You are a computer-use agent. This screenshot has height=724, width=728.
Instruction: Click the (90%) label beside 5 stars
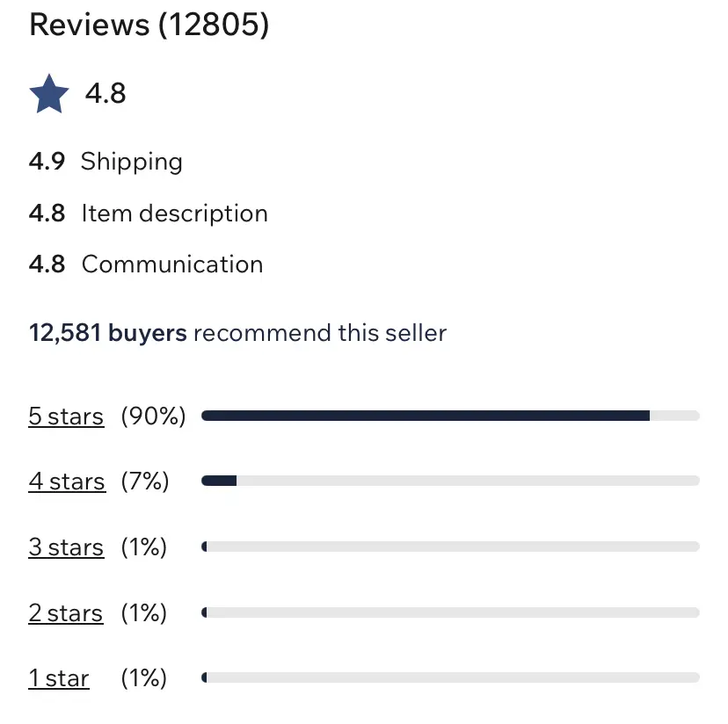154,416
